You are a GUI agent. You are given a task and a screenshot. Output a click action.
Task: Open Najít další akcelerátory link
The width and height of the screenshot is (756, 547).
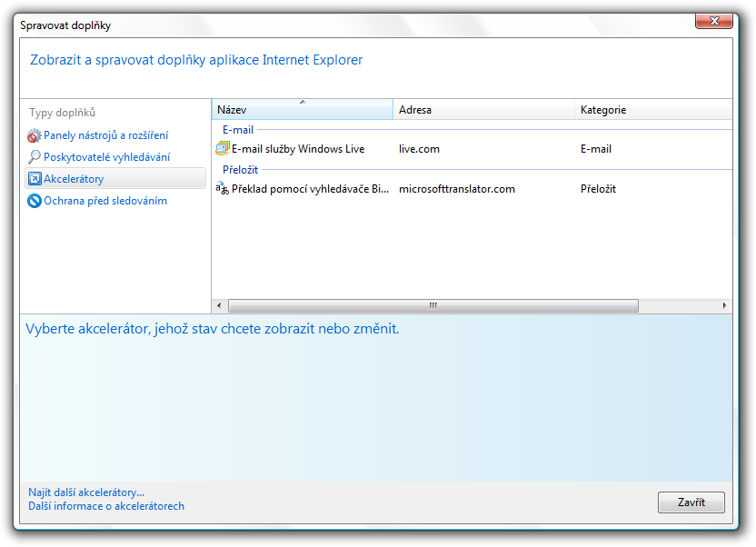[86, 492]
